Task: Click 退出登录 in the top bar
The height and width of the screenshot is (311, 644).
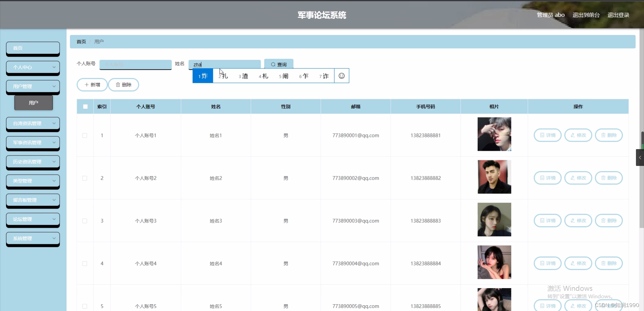Action: [x=619, y=15]
